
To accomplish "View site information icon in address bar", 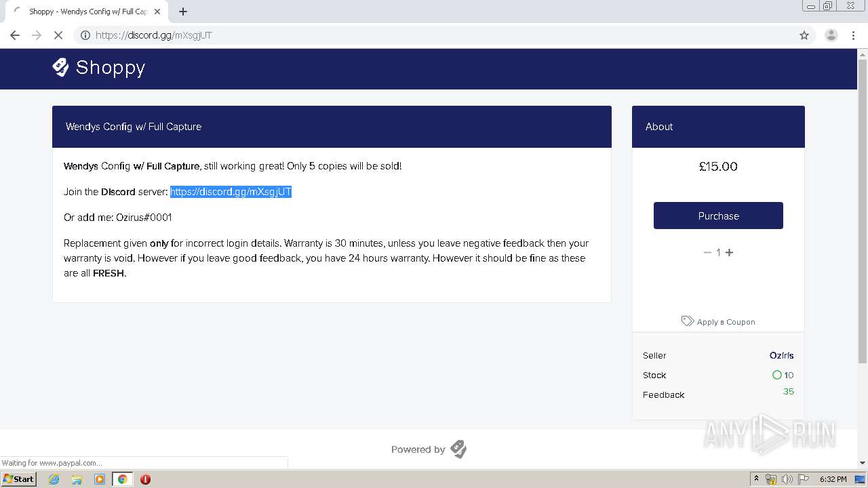I will [x=85, y=35].
